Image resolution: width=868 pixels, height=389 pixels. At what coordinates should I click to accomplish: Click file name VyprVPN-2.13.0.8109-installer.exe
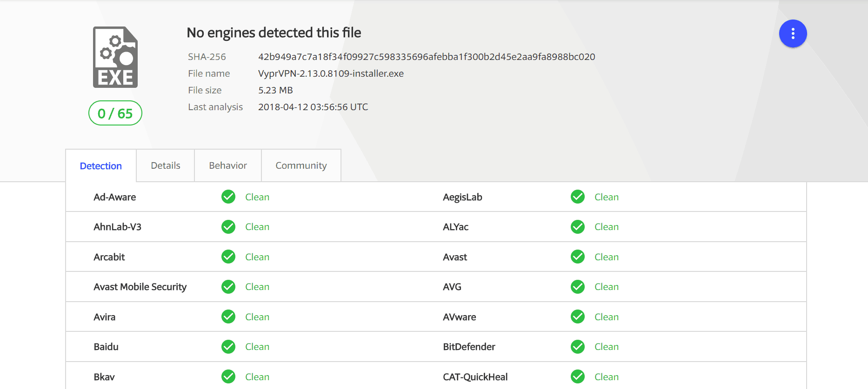tap(331, 73)
